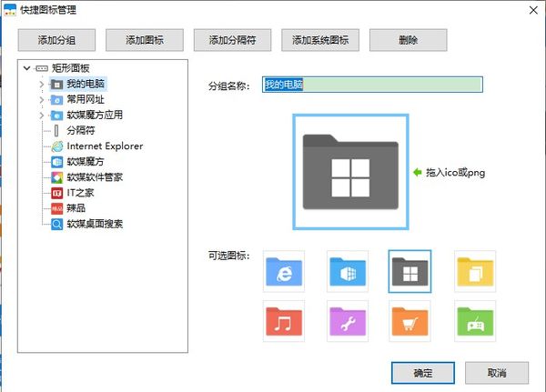Choose the blue cube folder icon
The height and width of the screenshot is (392, 546).
tap(348, 272)
